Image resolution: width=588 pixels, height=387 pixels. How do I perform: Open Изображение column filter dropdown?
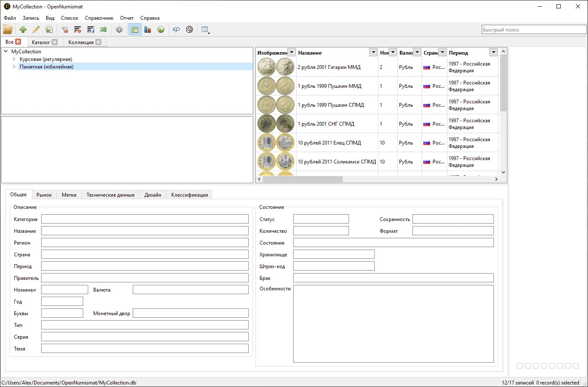pos(291,52)
